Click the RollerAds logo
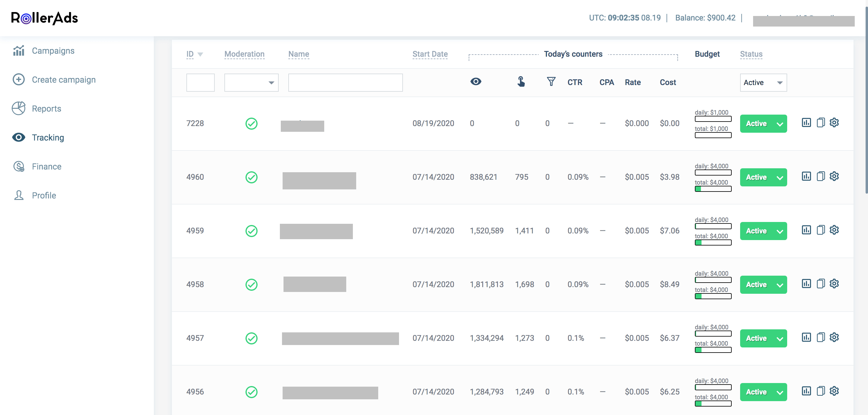 coord(44,18)
